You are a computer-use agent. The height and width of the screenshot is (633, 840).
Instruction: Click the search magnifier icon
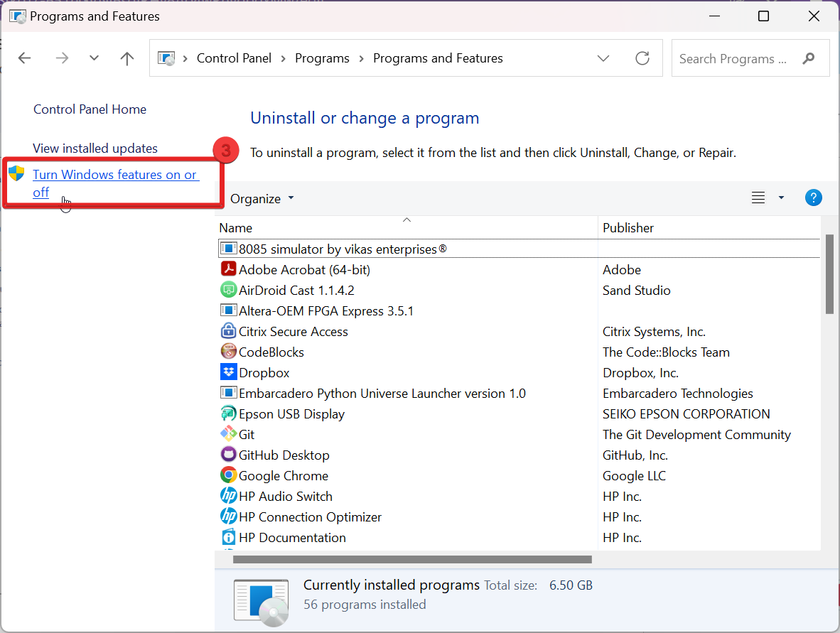(x=809, y=58)
